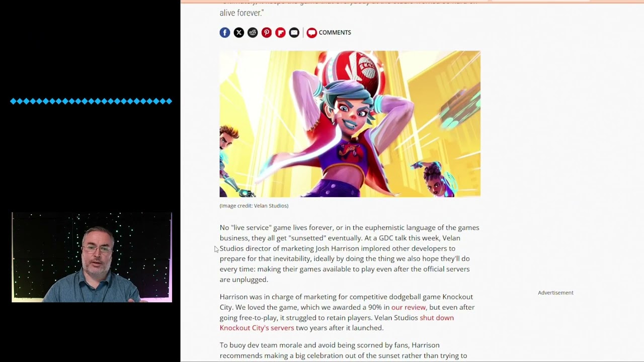This screenshot has height=362, width=644.
Task: Click the paragraph starting 'To buoy dev team morale'
Action: [x=344, y=350]
